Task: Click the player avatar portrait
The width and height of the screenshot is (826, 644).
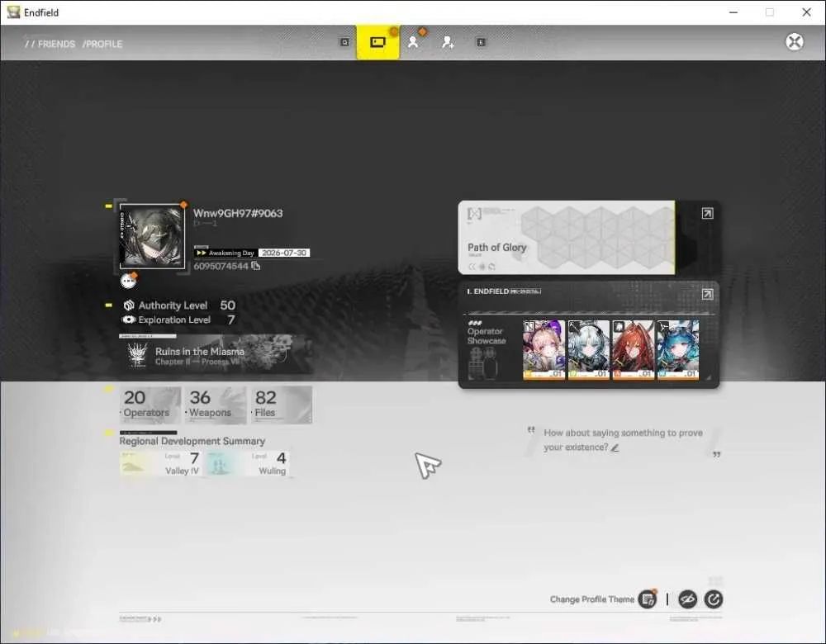Action: (x=152, y=236)
